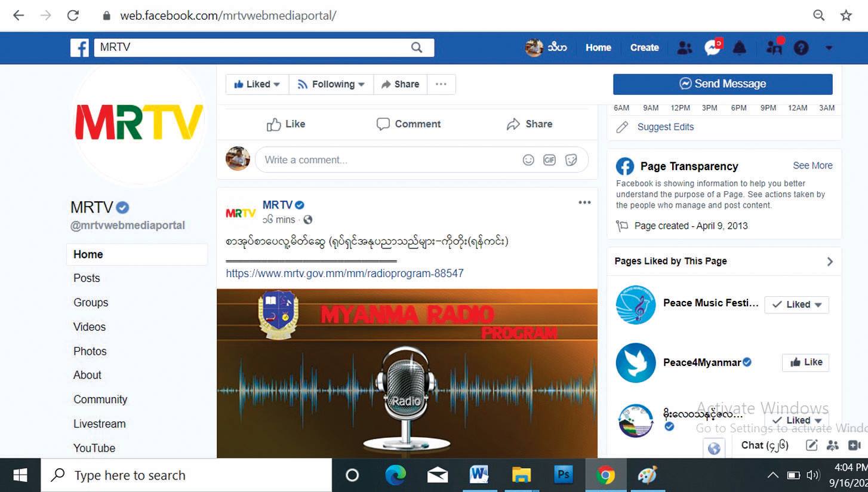Expand the Pages Liked by This Page chevron
The width and height of the screenshot is (868, 492).
coord(829,262)
